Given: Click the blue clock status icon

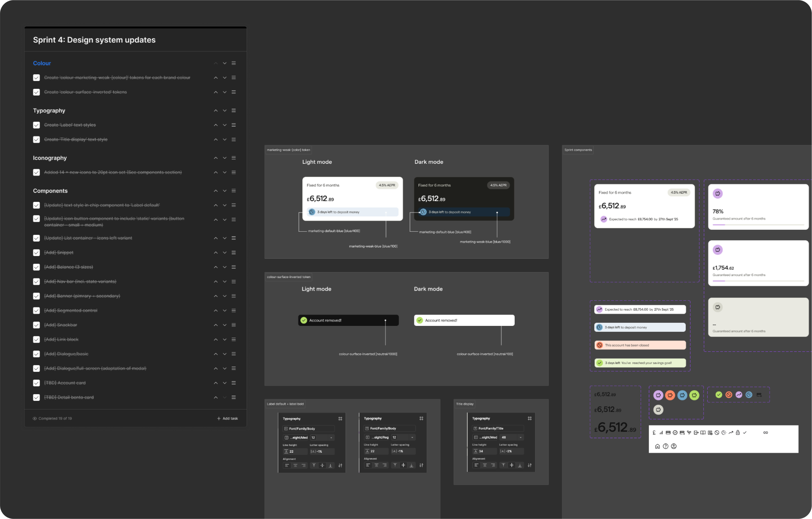Looking at the screenshot, I should tap(749, 395).
